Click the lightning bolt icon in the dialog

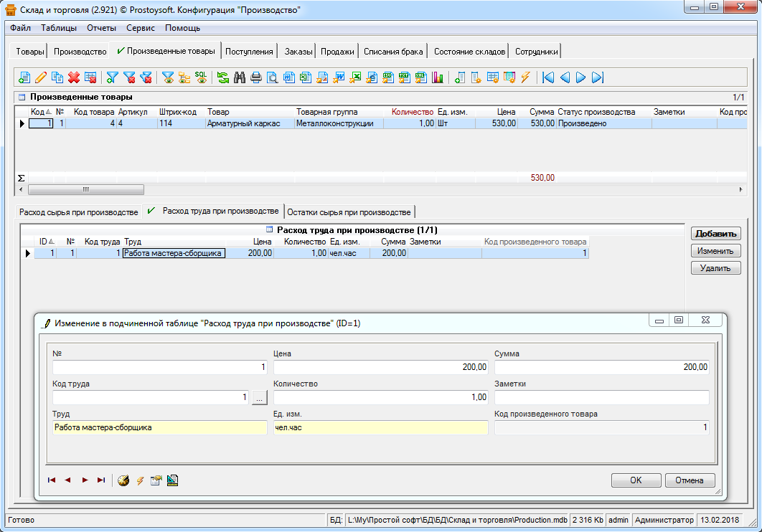click(140, 480)
